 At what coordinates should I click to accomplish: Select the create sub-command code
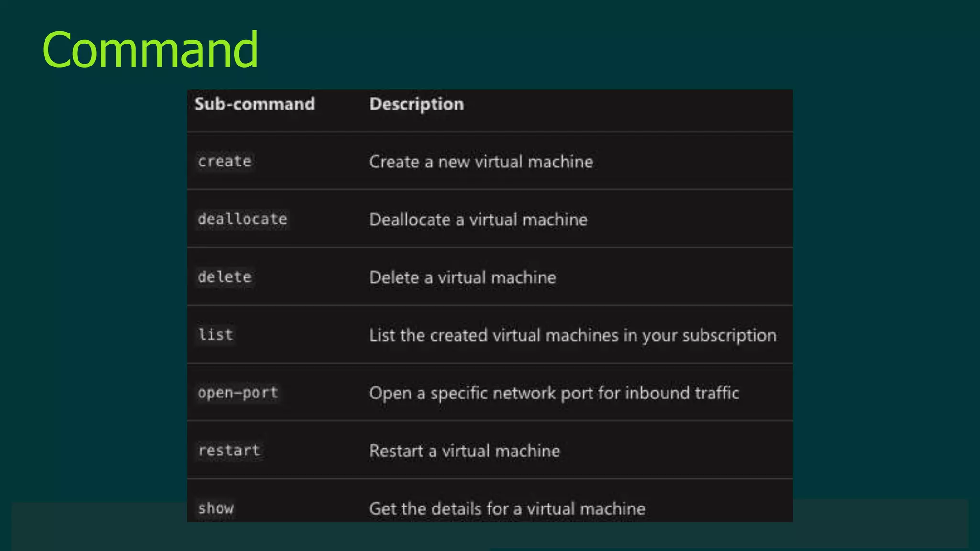coord(224,161)
